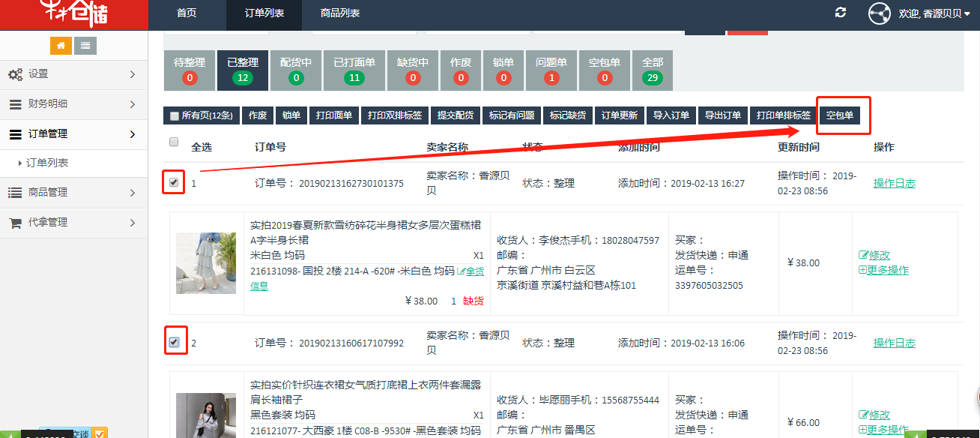Screen dimensions: 980x438
Task: Uncheck the checkbox for order row 2
Action: tap(174, 342)
